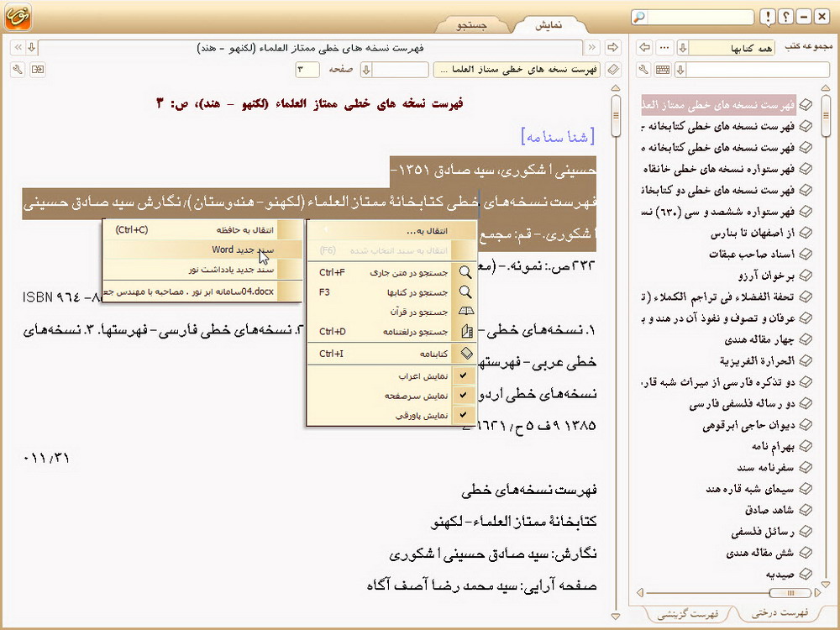Open the فهرست گزینشی tab

(687, 614)
